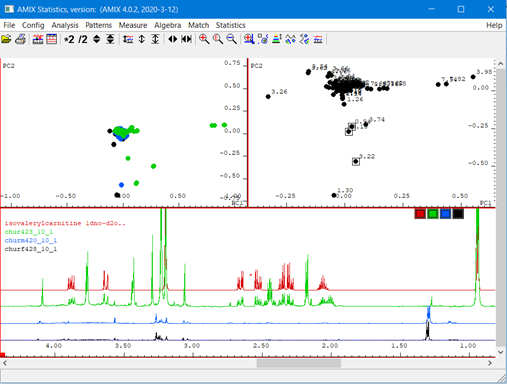Click the open folder toolbar icon

pyautogui.click(x=6, y=39)
